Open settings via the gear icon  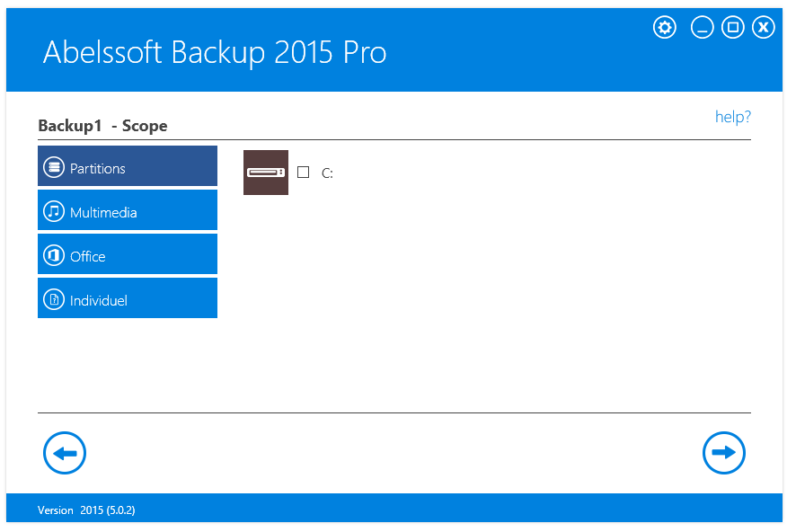coord(665,27)
